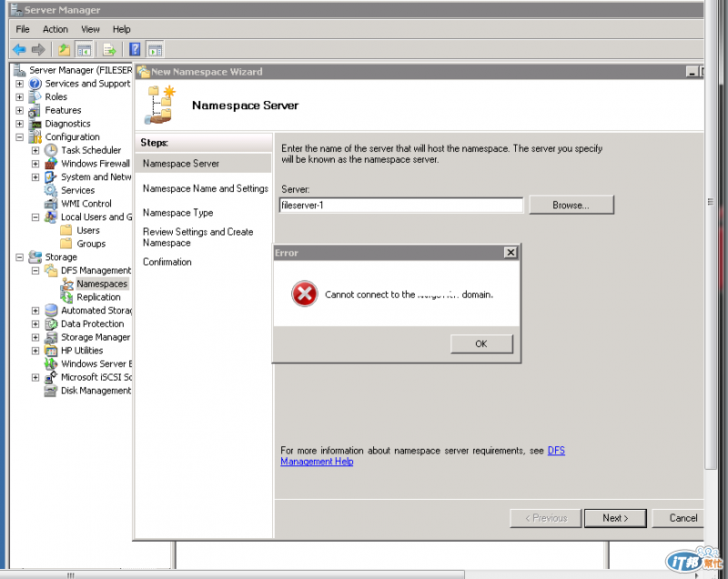This screenshot has height=579, width=728.
Task: Select the Namespace Type step
Action: pos(177,213)
